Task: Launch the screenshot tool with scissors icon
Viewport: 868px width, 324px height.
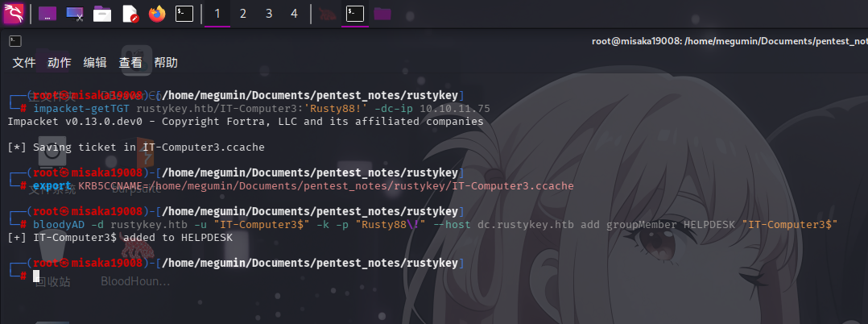Action: click(x=75, y=13)
